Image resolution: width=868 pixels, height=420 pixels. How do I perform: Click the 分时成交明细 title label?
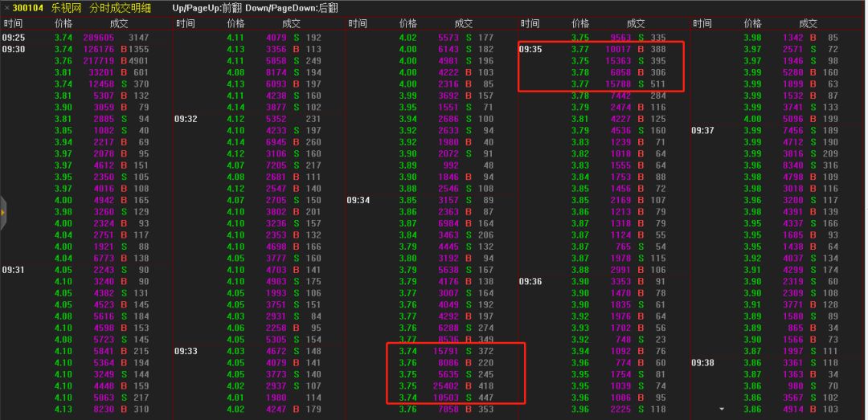coord(120,8)
